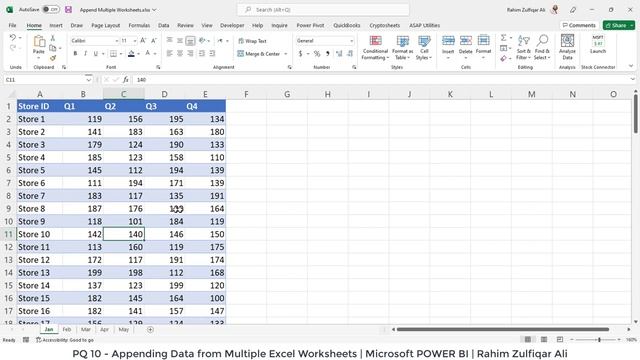Click the Save icon in title bar
Viewport: 640px width, 360px height.
click(x=69, y=9)
